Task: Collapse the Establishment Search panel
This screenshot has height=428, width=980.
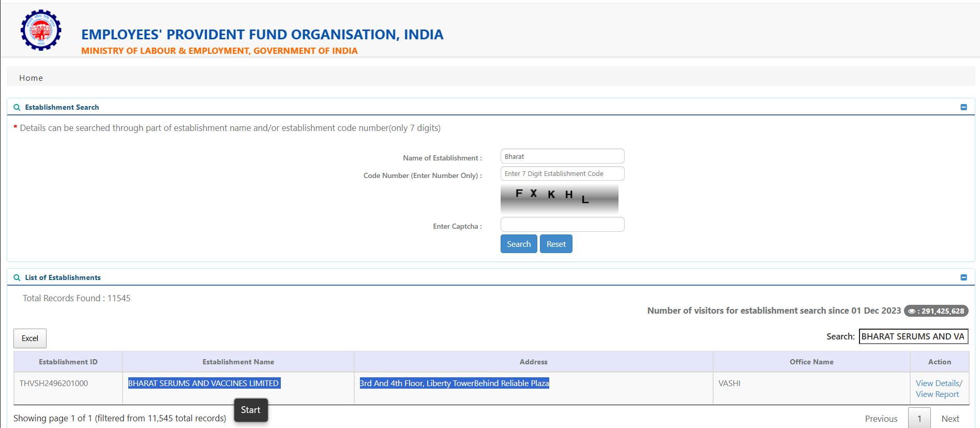Action: 963,107
